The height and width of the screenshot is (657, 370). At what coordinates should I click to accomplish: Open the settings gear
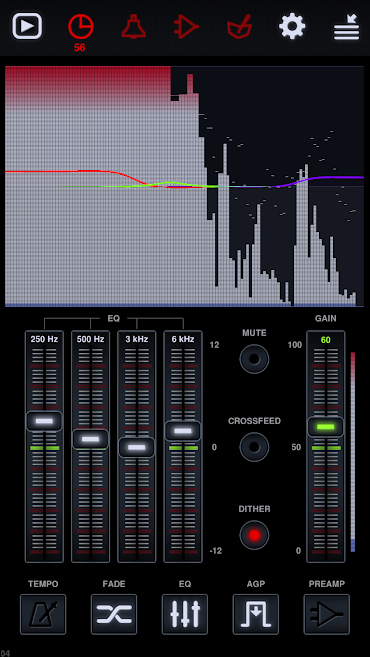(292, 26)
